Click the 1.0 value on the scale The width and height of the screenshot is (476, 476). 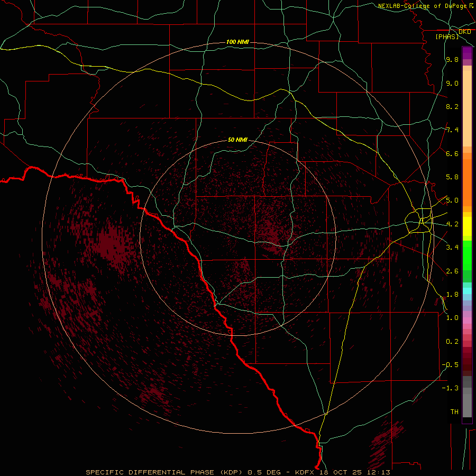point(452,318)
